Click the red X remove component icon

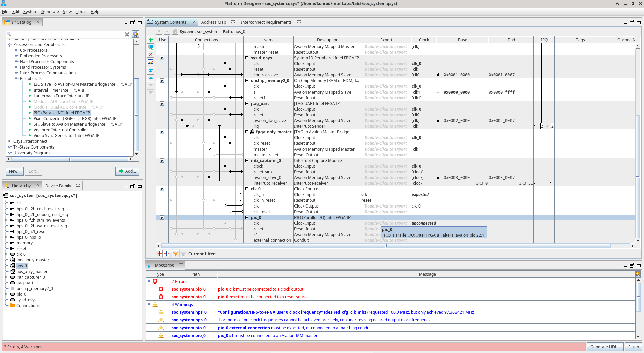[151, 54]
